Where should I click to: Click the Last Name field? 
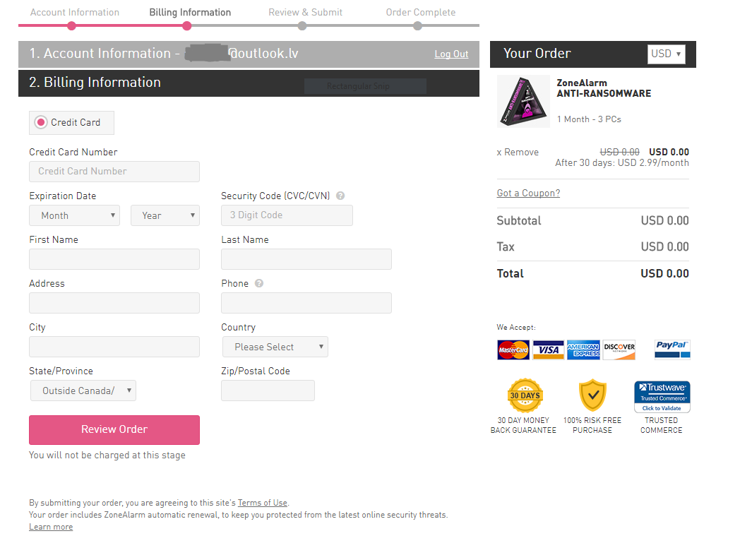click(x=306, y=259)
